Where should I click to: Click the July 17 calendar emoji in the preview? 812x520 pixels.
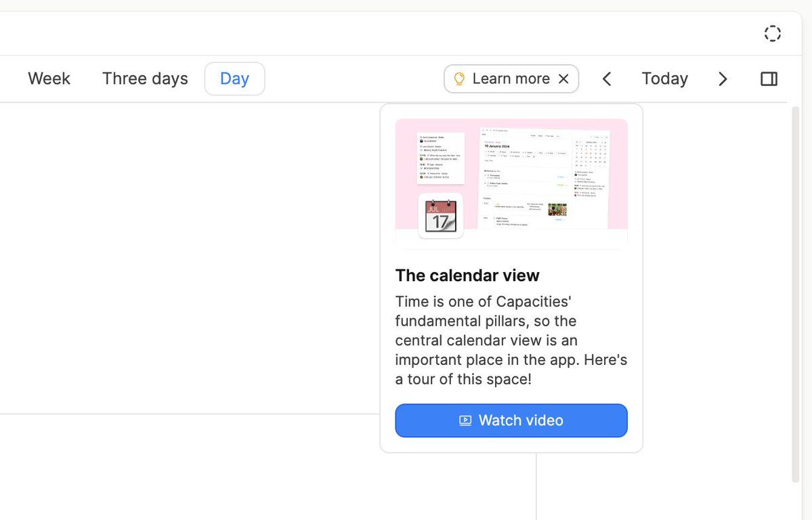click(x=440, y=215)
